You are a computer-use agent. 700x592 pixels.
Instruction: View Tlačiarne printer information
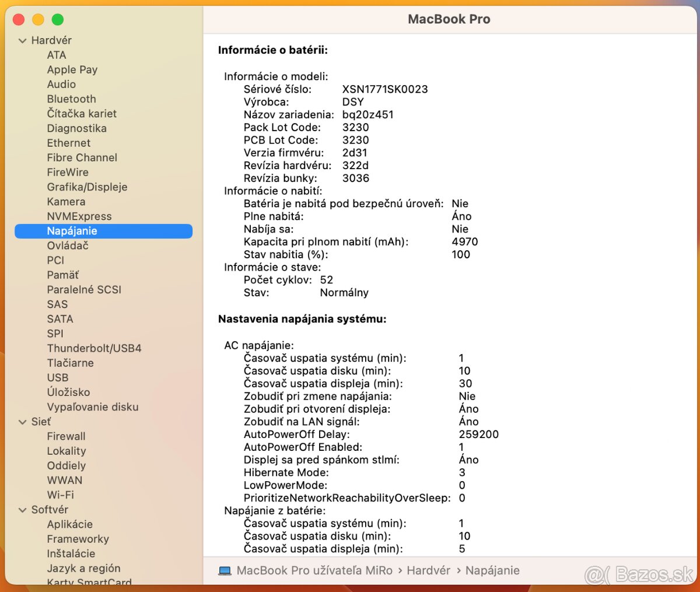(x=70, y=363)
